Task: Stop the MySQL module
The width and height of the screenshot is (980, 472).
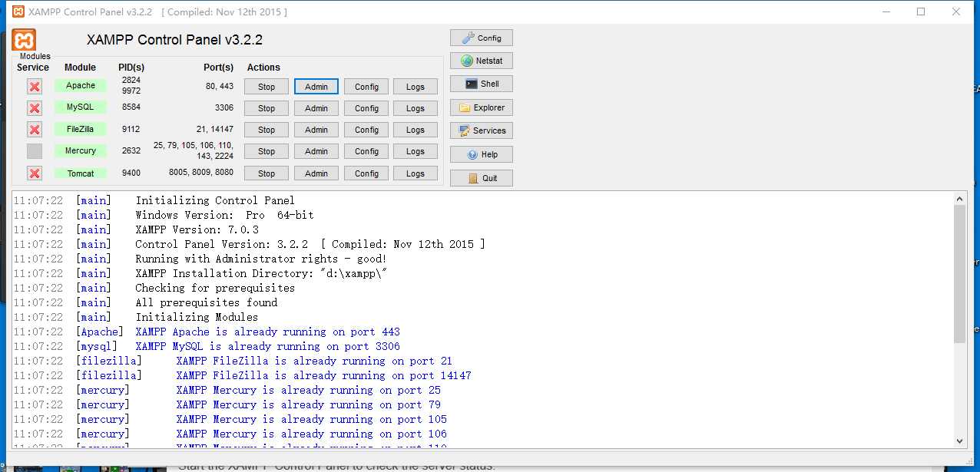Action: (x=267, y=108)
